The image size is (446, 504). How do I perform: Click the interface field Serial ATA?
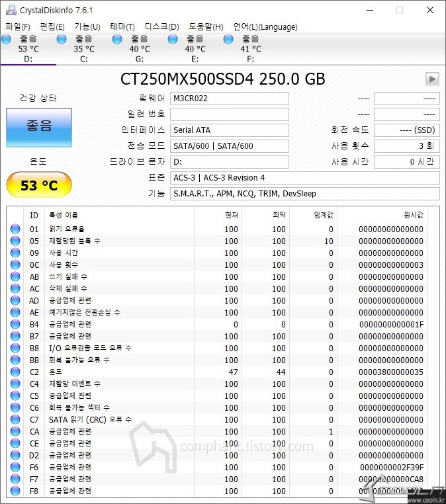pos(229,130)
